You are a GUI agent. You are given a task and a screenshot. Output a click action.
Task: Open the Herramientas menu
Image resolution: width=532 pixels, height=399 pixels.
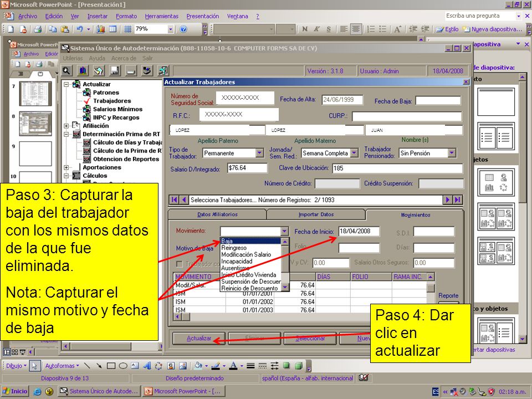(161, 16)
